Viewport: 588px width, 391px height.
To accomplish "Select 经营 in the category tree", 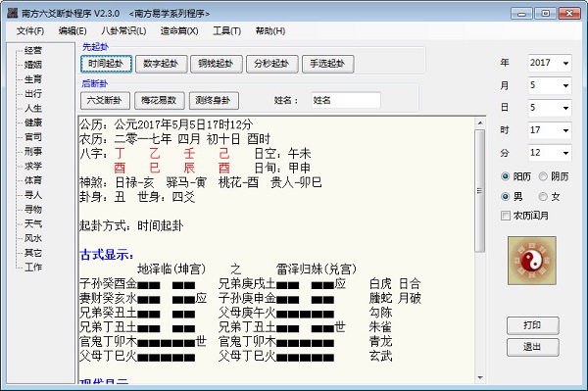I will [x=33, y=50].
